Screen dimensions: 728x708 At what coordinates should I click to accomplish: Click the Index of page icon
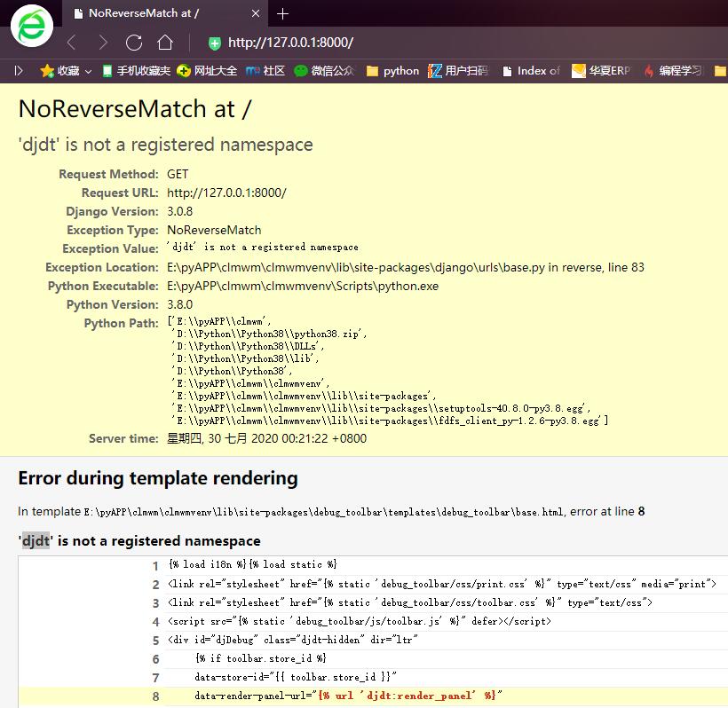click(x=508, y=71)
